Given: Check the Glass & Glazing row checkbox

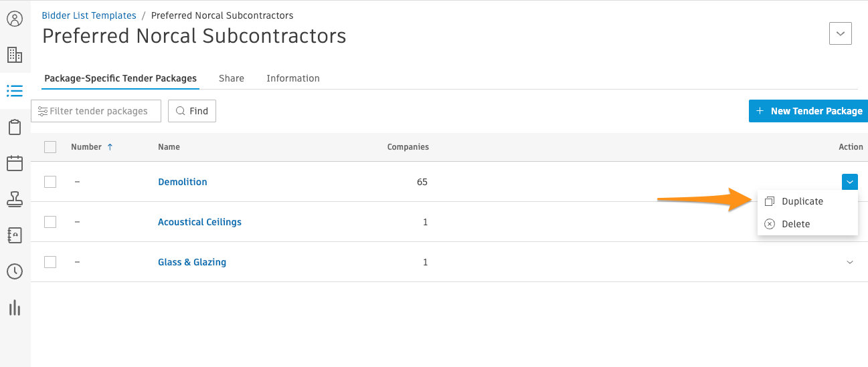Looking at the screenshot, I should click(x=50, y=262).
